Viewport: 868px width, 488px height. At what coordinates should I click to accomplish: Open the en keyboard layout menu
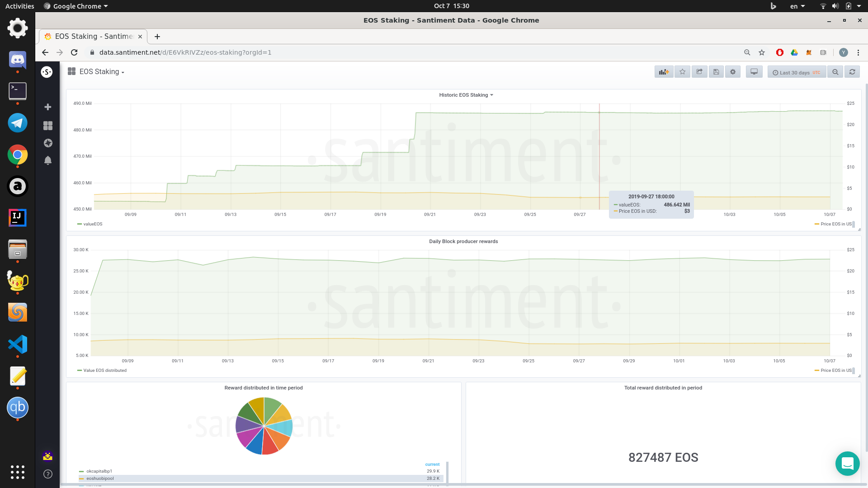click(x=797, y=6)
